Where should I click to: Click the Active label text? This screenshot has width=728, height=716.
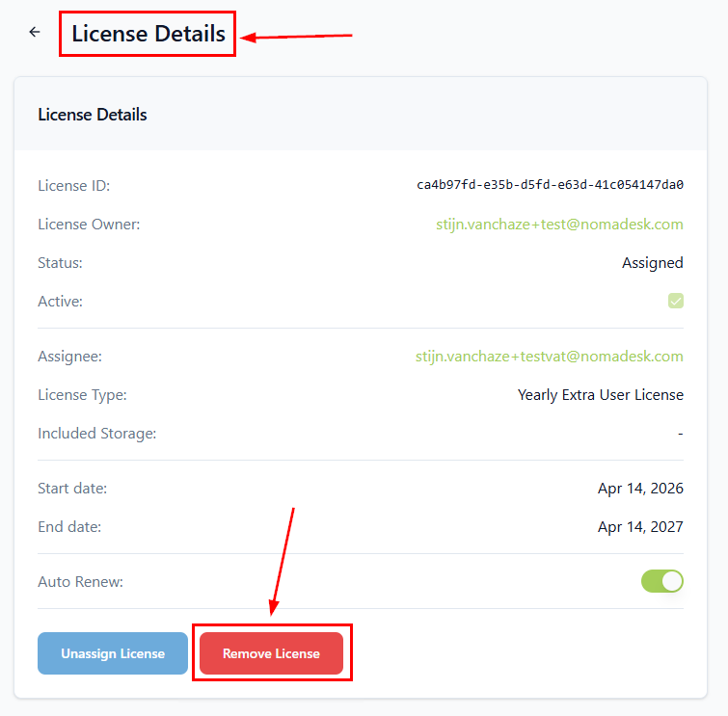coord(61,302)
